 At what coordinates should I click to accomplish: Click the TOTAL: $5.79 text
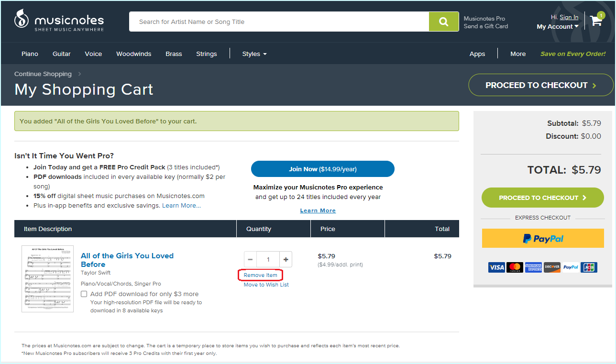tap(564, 170)
